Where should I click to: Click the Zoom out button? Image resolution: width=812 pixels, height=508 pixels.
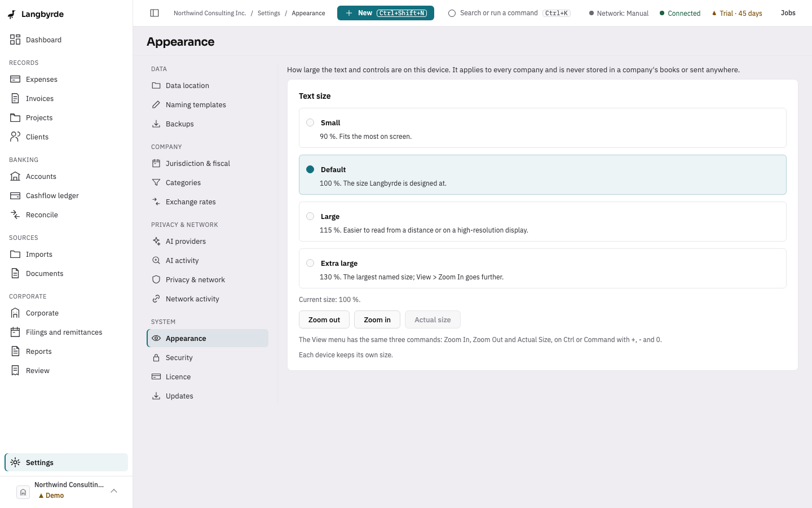[x=324, y=319]
